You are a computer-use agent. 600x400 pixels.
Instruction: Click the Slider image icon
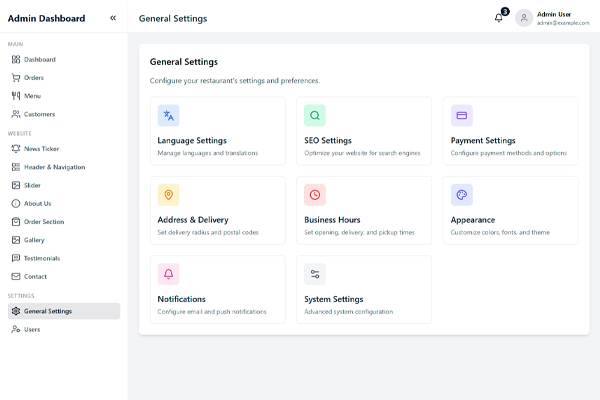pos(16,185)
